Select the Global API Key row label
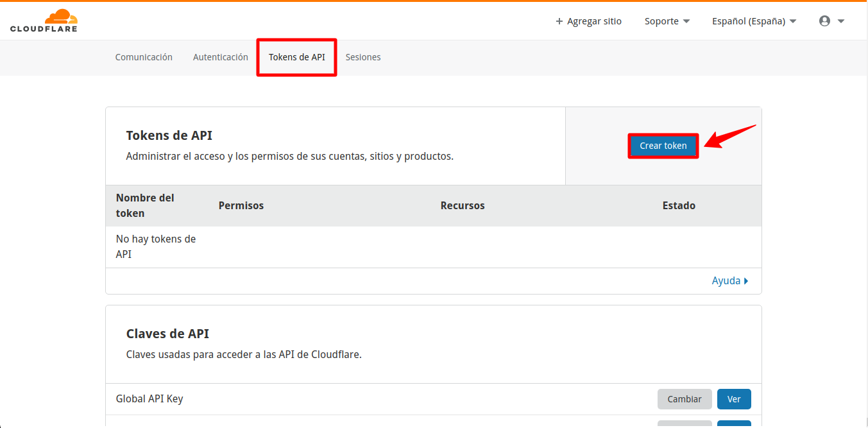Screen dimensions: 868x428 (x=149, y=398)
